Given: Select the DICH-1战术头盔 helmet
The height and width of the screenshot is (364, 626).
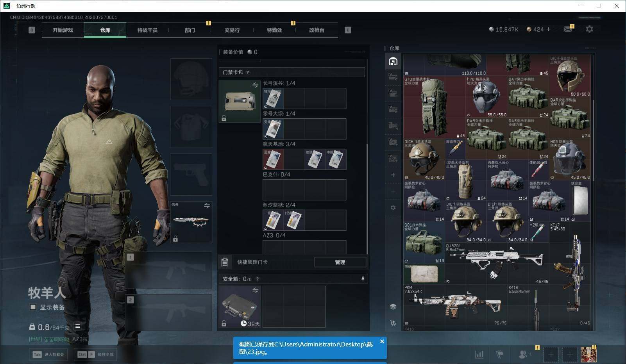Looking at the screenshot, I should 424,159.
